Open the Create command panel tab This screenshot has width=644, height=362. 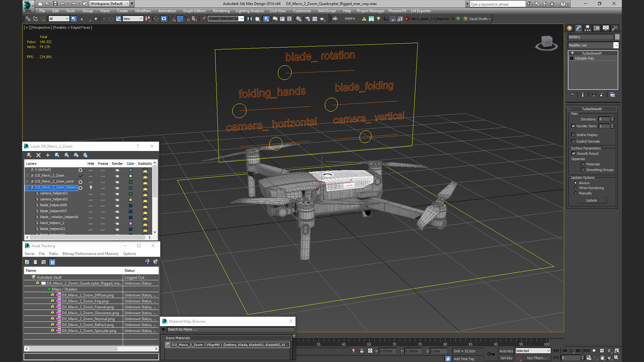click(x=570, y=28)
